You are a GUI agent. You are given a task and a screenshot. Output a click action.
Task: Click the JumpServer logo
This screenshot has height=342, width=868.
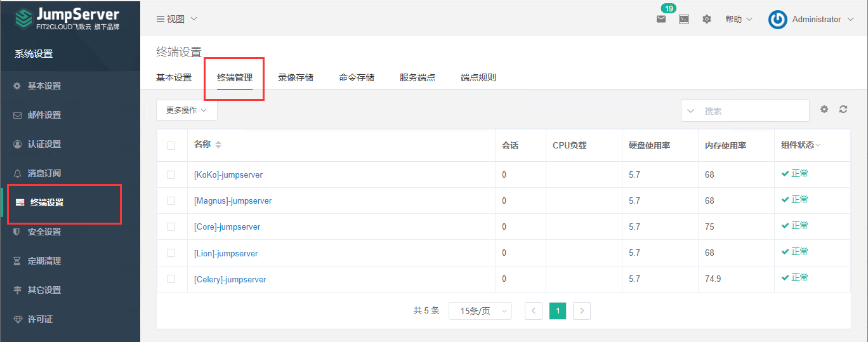point(69,19)
